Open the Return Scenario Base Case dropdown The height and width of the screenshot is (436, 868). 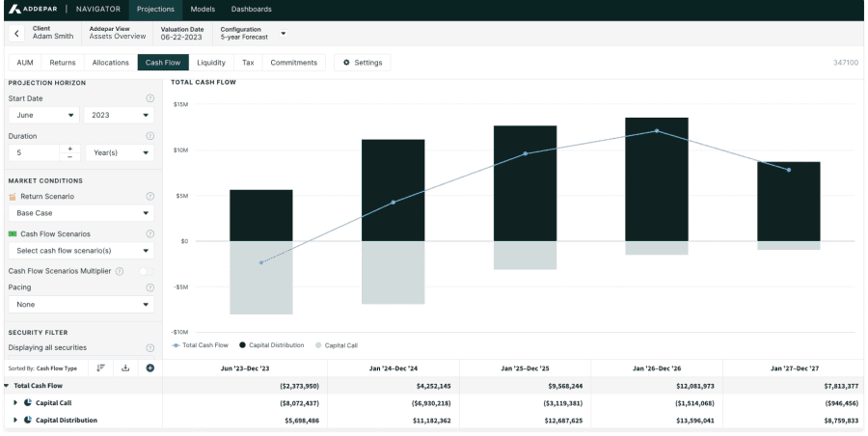coord(81,213)
